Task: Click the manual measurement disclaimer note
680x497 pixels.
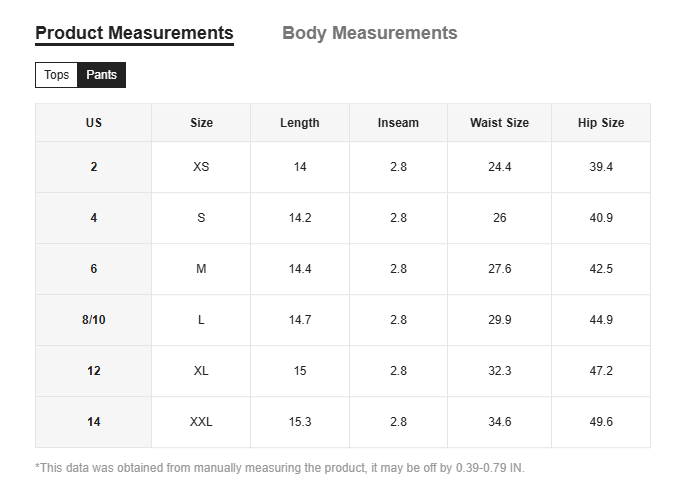Action: click(x=280, y=468)
